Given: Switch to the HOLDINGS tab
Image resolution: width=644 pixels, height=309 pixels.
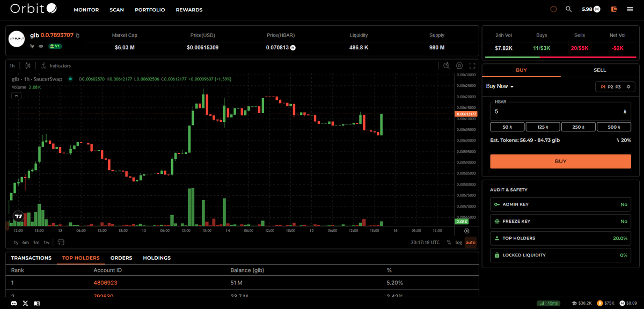Looking at the screenshot, I should (157, 258).
